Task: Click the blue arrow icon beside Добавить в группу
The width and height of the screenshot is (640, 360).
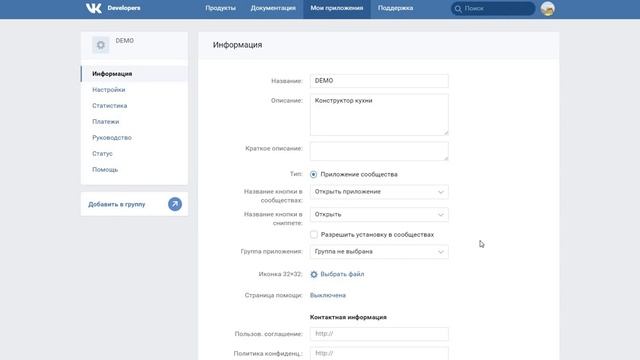Action: [x=175, y=204]
